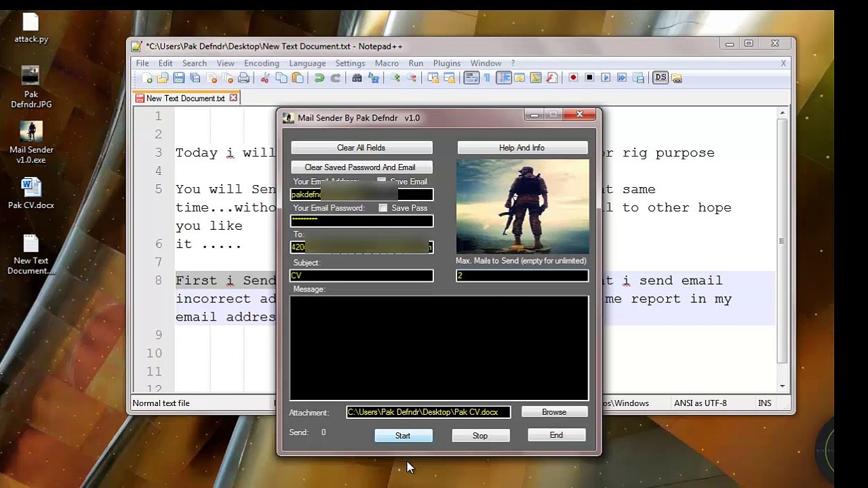Save the document with the floppy icon
This screenshot has height=488, width=868.
(x=179, y=78)
